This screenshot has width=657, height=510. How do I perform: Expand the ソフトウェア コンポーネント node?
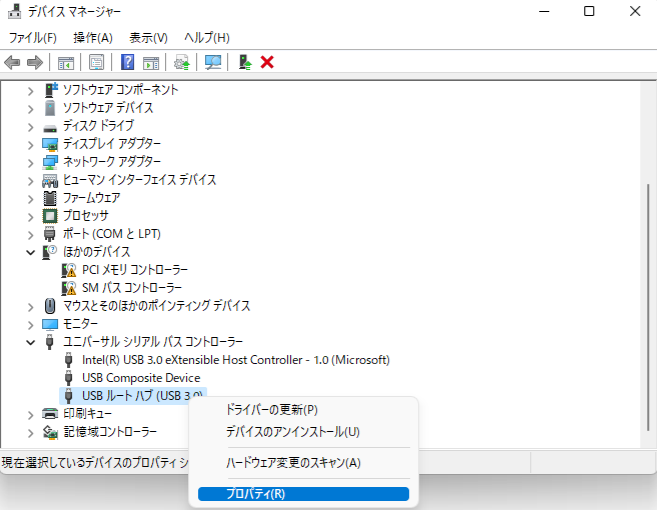pyautogui.click(x=30, y=91)
